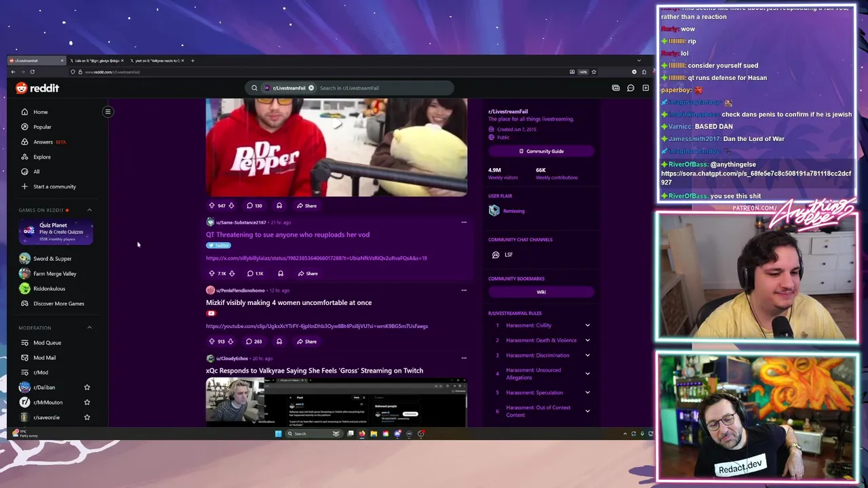Open the x.com sillybillylalaz link
The width and height of the screenshot is (868, 488).
pyautogui.click(x=317, y=258)
